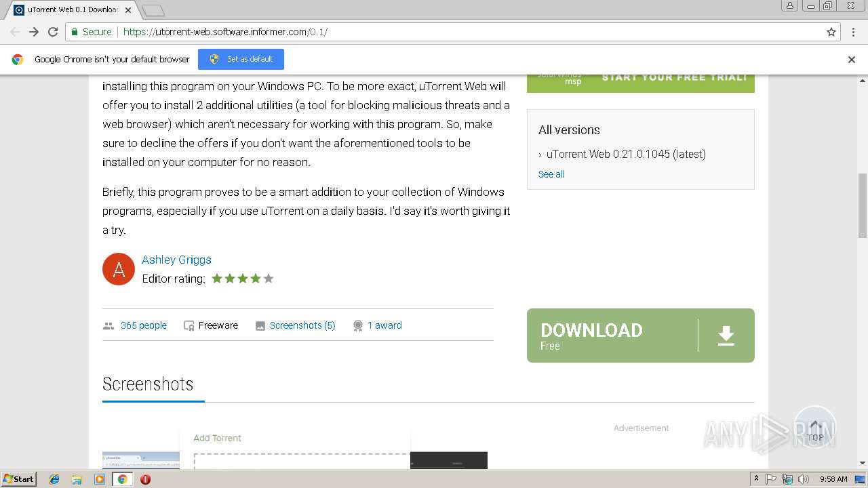This screenshot has width=868, height=488.
Task: Open the small browser screenshot thumbnail
Action: [x=141, y=460]
